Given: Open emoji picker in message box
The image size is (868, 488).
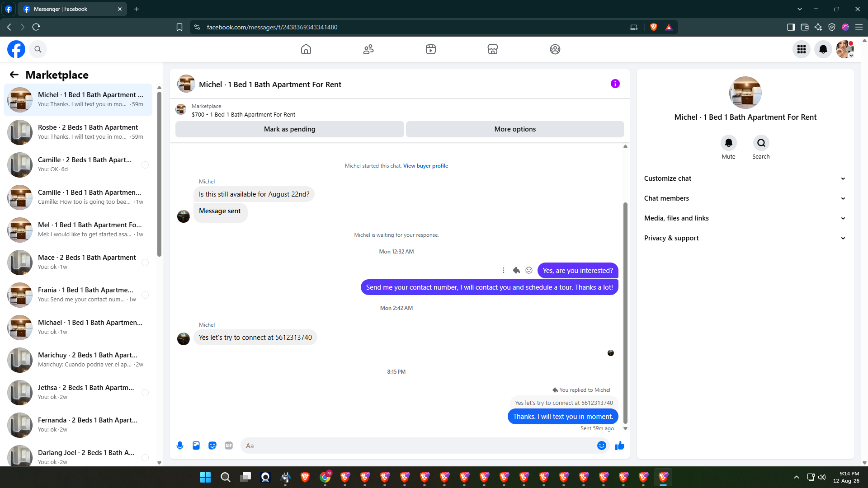Looking at the screenshot, I should (602, 446).
